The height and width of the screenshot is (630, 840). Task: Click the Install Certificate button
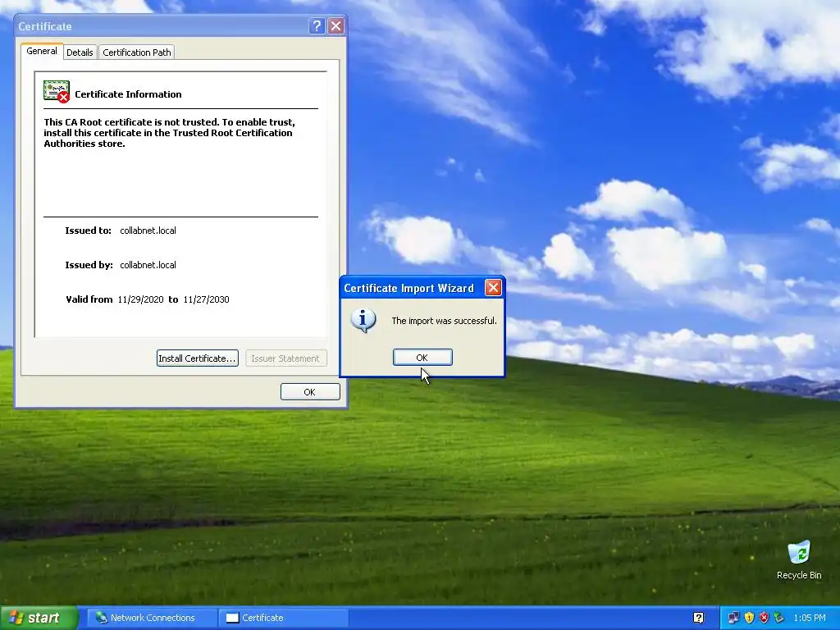click(x=197, y=358)
